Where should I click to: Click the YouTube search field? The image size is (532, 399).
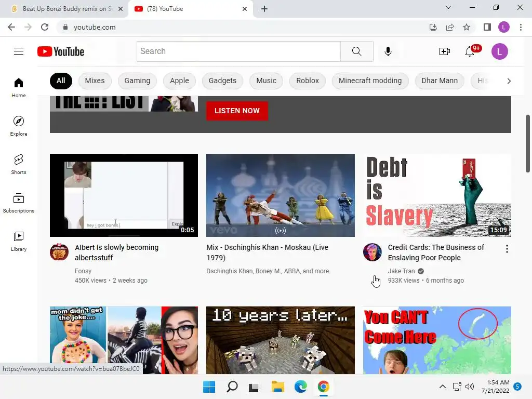pos(238,51)
